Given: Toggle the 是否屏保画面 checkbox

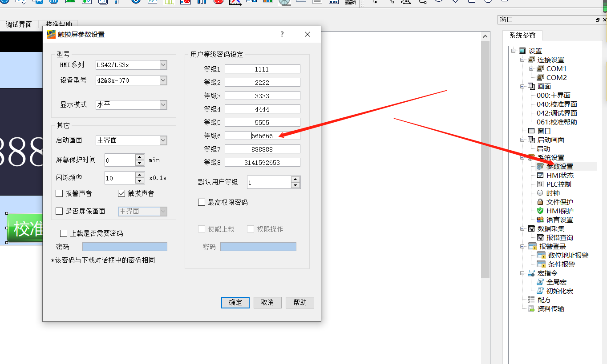Looking at the screenshot, I should coord(59,211).
